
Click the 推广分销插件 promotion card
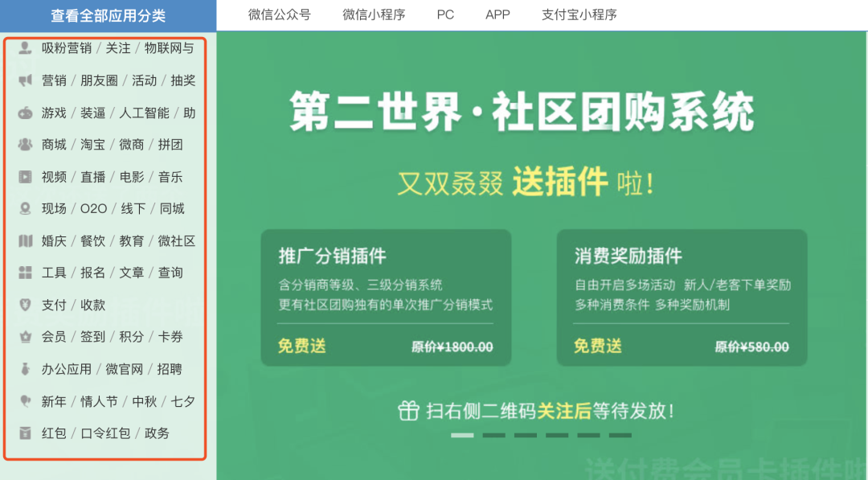coord(386,297)
